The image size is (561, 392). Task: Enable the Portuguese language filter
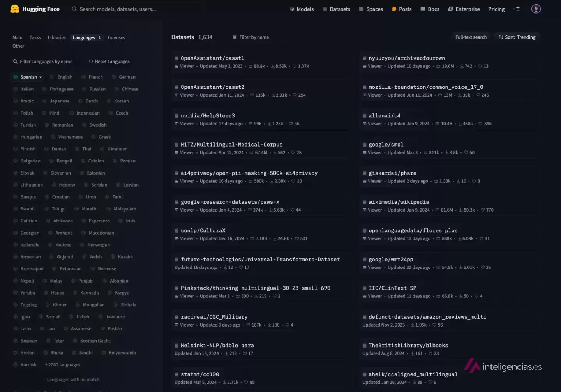(58, 89)
